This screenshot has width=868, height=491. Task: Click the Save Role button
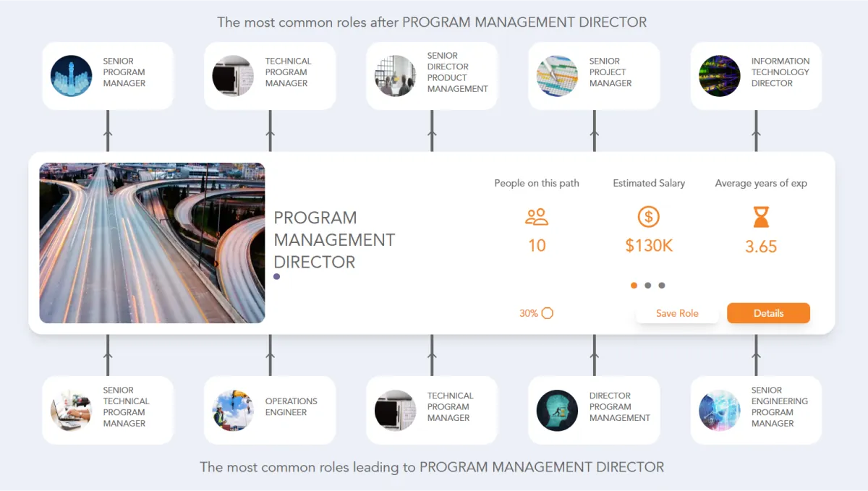point(677,313)
